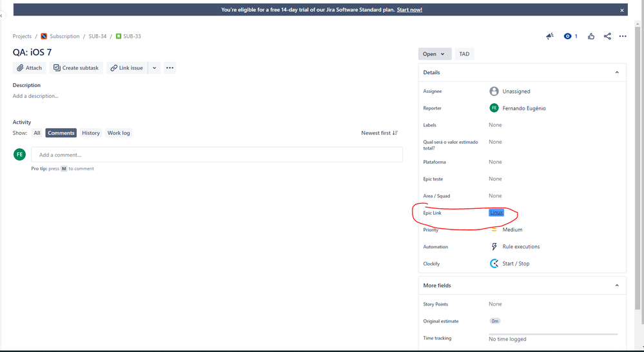Select the Comments activity tab

coord(61,133)
